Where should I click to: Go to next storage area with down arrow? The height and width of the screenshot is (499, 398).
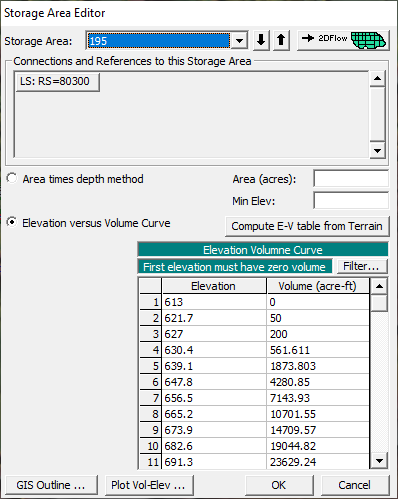pyautogui.click(x=261, y=40)
